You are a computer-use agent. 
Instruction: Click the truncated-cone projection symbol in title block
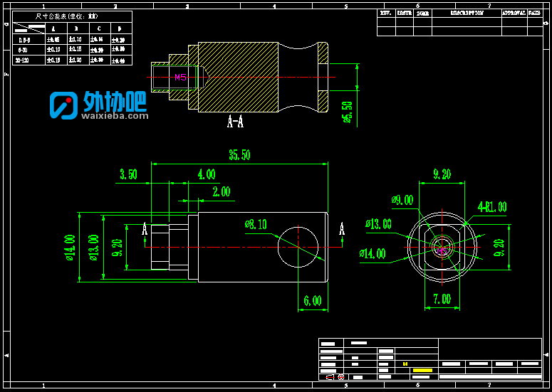[x=330, y=377]
